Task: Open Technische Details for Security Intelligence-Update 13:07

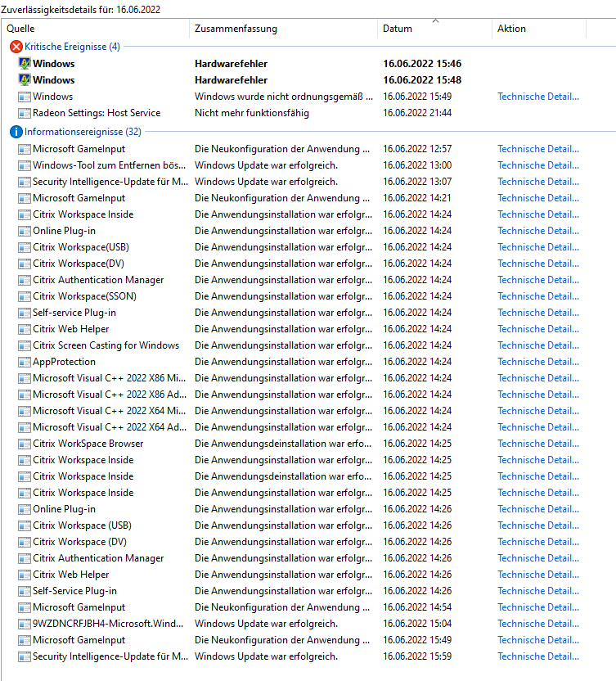Action: click(x=538, y=182)
